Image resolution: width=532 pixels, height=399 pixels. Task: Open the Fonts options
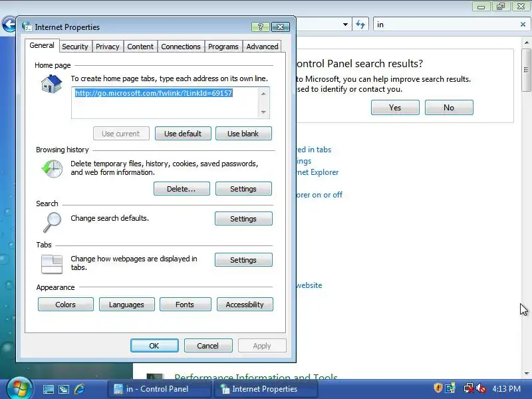point(185,305)
